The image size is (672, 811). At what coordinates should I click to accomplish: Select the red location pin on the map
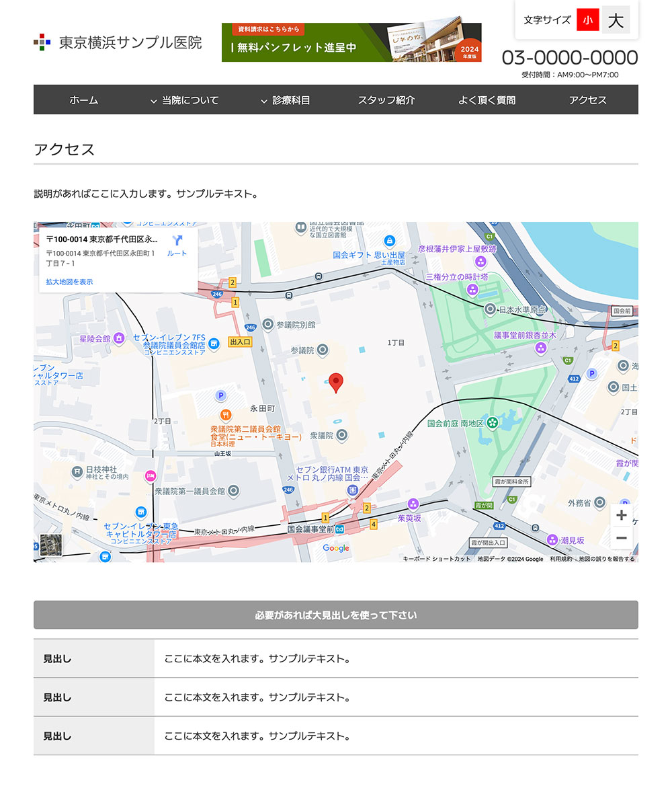336,383
